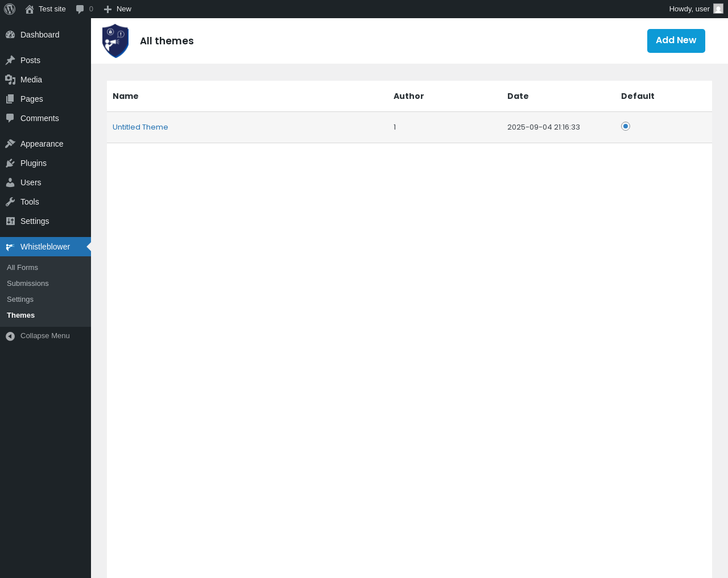Click the Posts pin icon
Image resolution: width=728 pixels, height=578 pixels.
pyautogui.click(x=10, y=60)
